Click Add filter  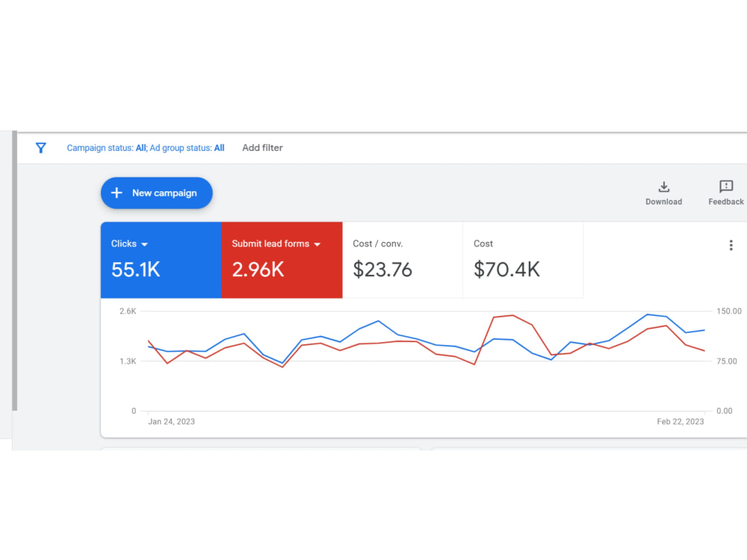[x=262, y=148]
